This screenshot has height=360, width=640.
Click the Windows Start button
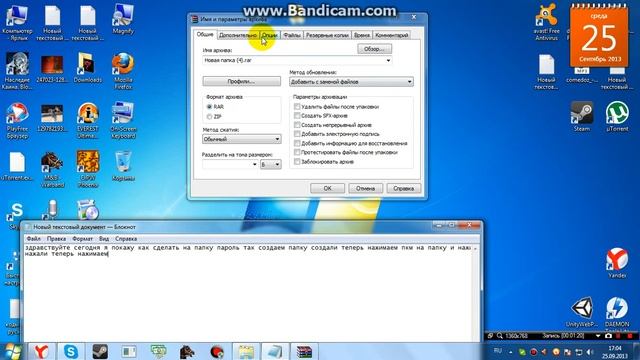12,351
